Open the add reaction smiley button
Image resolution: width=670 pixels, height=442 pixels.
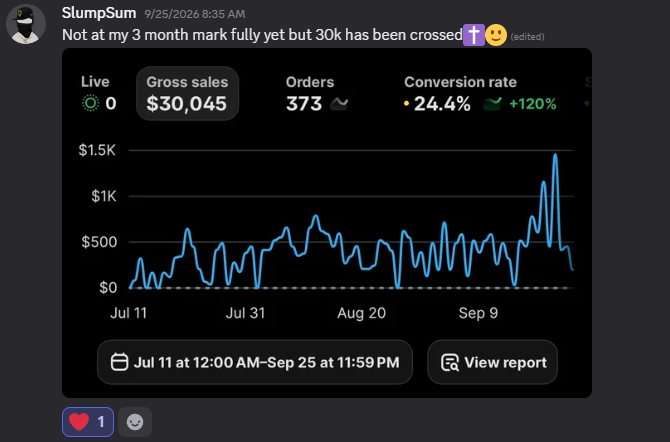135,422
